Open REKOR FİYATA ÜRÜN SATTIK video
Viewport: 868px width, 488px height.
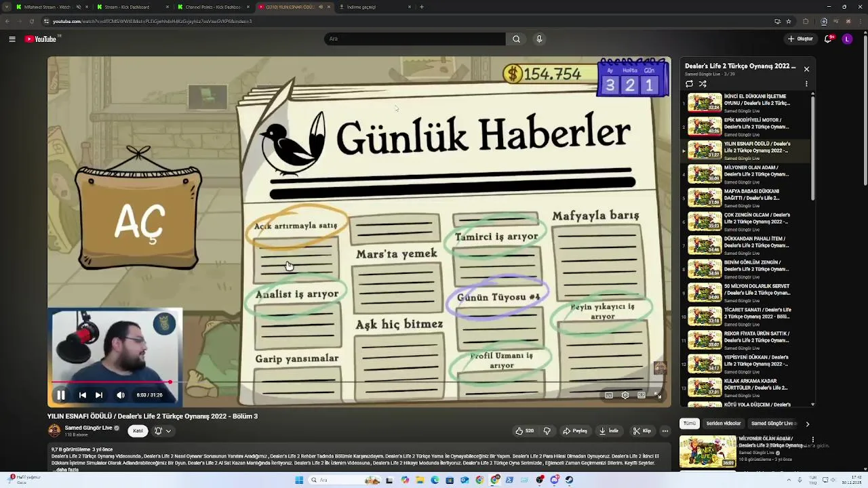pyautogui.click(x=746, y=340)
